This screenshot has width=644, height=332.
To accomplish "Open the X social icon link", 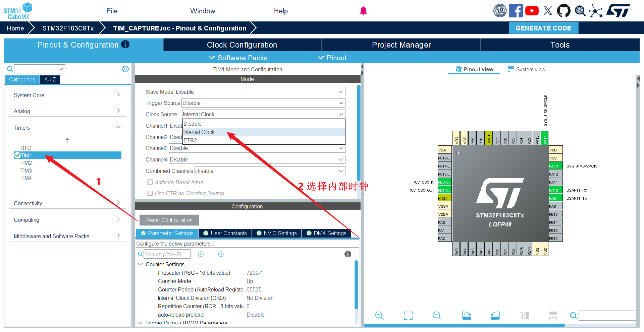I will coord(548,11).
